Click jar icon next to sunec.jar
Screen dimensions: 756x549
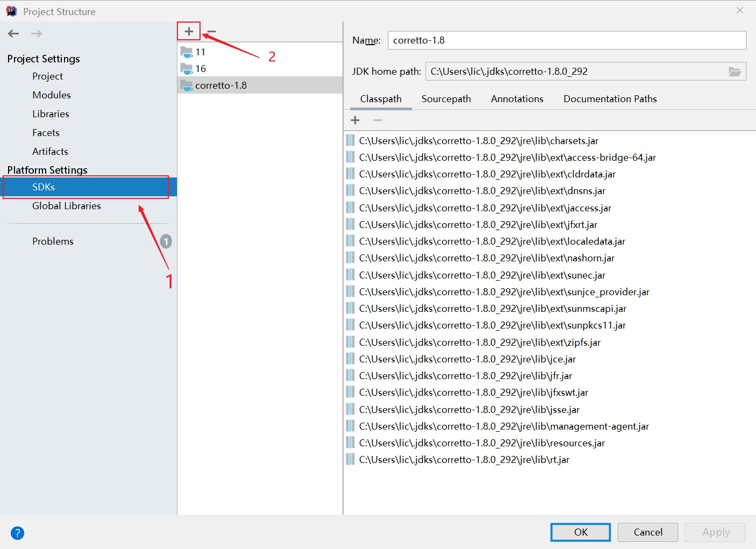pos(350,275)
